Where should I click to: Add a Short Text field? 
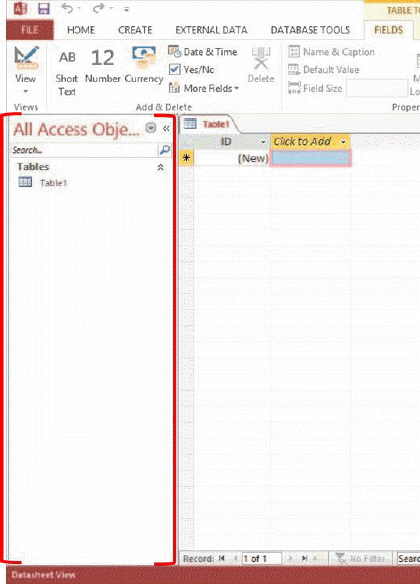coord(67,72)
